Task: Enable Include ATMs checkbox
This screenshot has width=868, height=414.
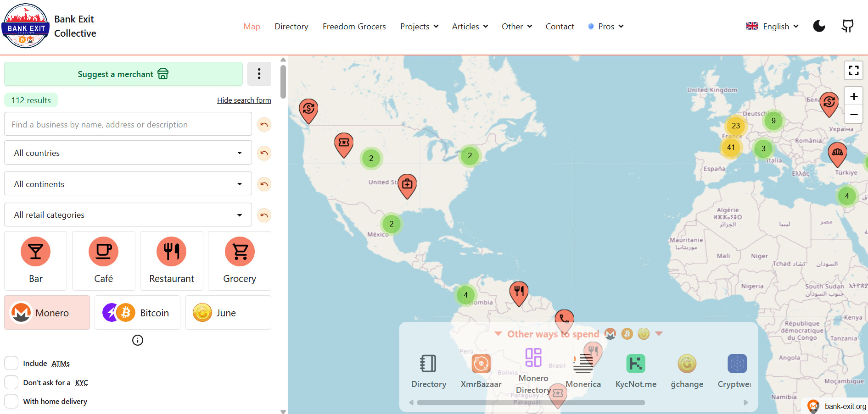Action: 11,363
